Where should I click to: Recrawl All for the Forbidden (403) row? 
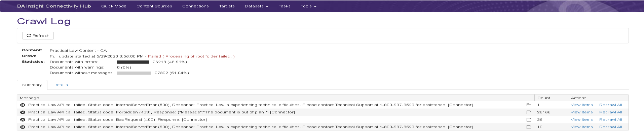click(611, 112)
